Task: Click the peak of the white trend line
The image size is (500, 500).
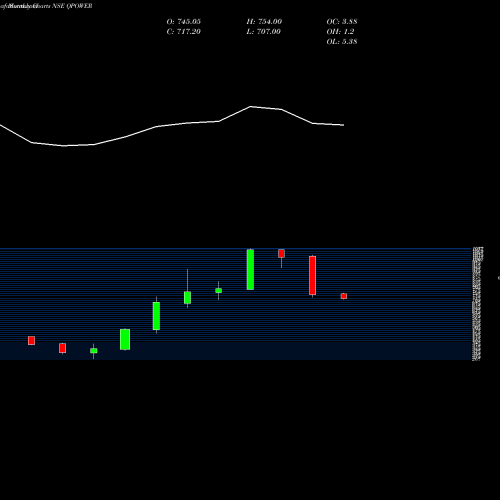Action: (x=251, y=107)
